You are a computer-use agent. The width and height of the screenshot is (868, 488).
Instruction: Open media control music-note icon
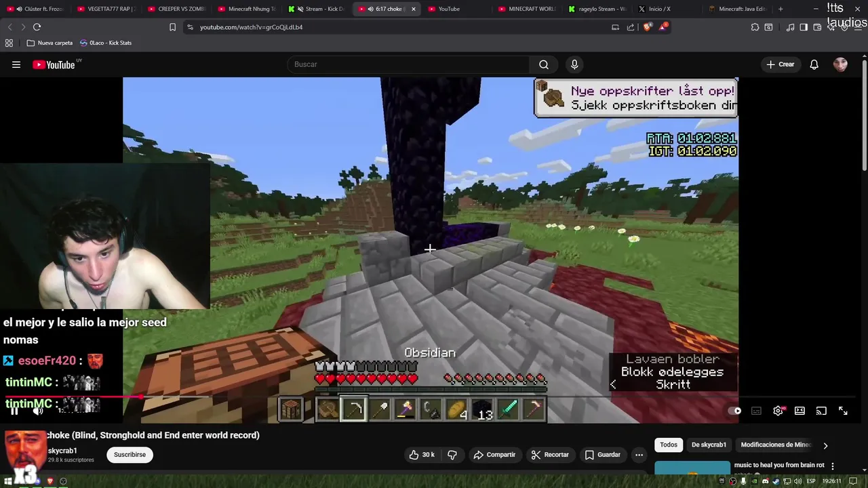point(790,27)
